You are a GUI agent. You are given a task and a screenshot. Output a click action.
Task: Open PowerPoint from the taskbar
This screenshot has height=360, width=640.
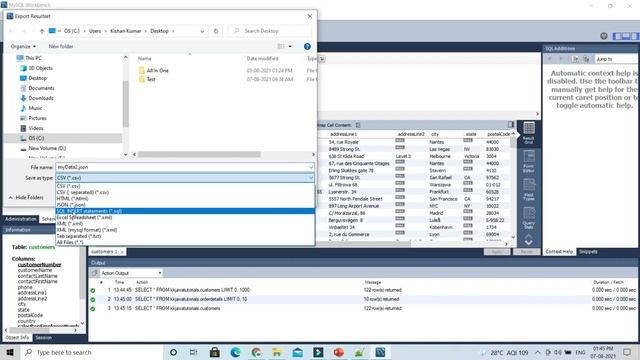click(x=339, y=352)
